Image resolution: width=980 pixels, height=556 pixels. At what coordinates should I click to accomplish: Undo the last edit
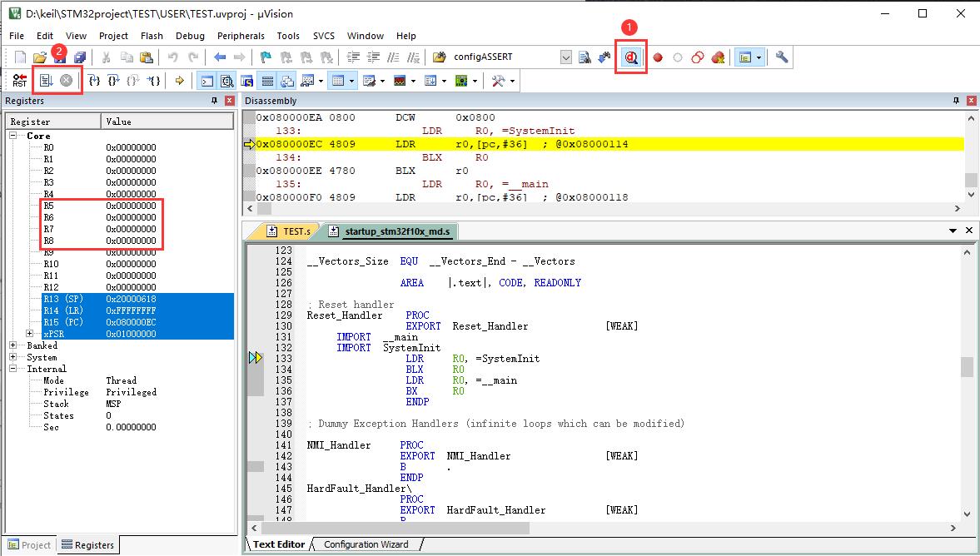pyautogui.click(x=173, y=57)
